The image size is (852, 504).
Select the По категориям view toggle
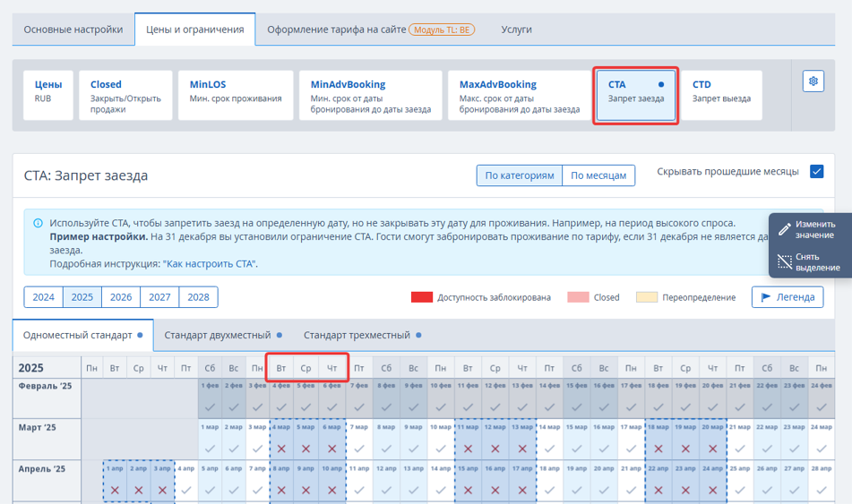click(520, 175)
